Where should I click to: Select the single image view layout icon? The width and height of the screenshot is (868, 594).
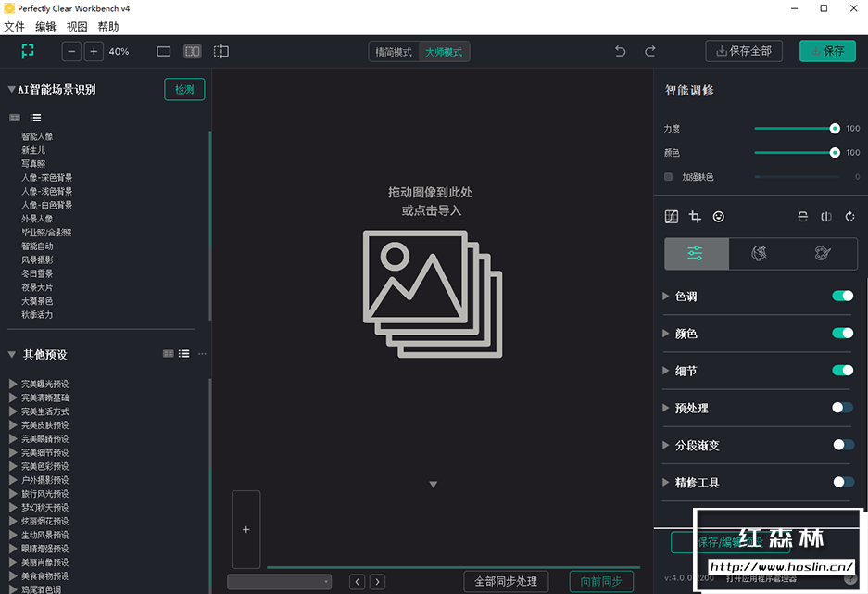[x=163, y=52]
